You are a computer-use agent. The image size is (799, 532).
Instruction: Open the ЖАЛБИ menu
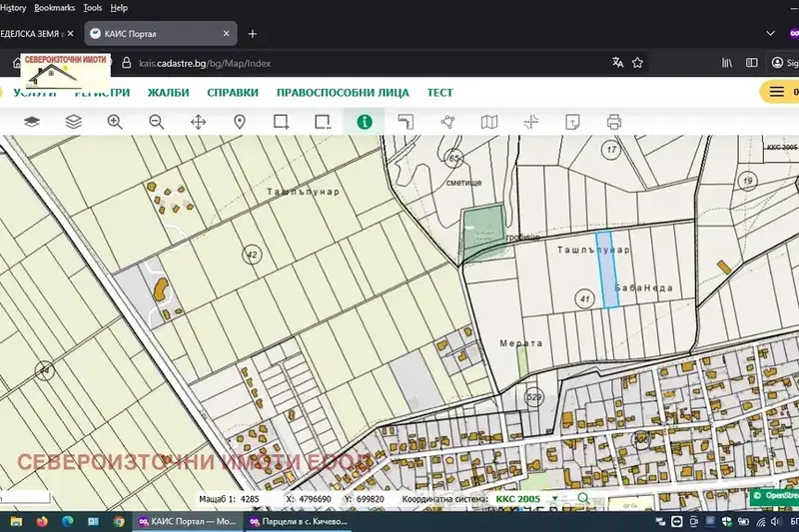click(x=168, y=93)
